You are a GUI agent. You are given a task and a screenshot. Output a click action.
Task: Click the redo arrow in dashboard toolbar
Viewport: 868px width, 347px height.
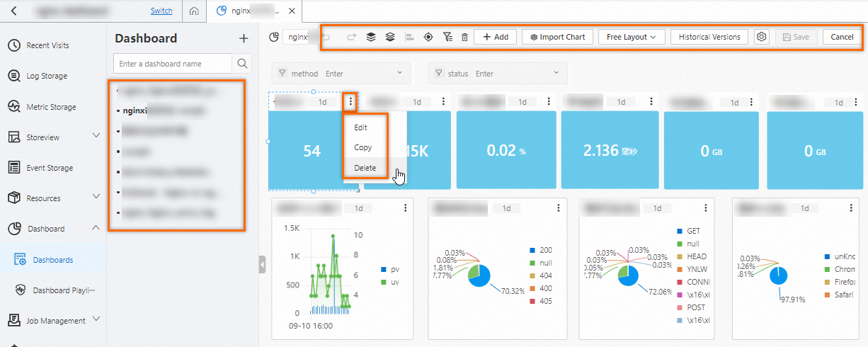(x=351, y=37)
